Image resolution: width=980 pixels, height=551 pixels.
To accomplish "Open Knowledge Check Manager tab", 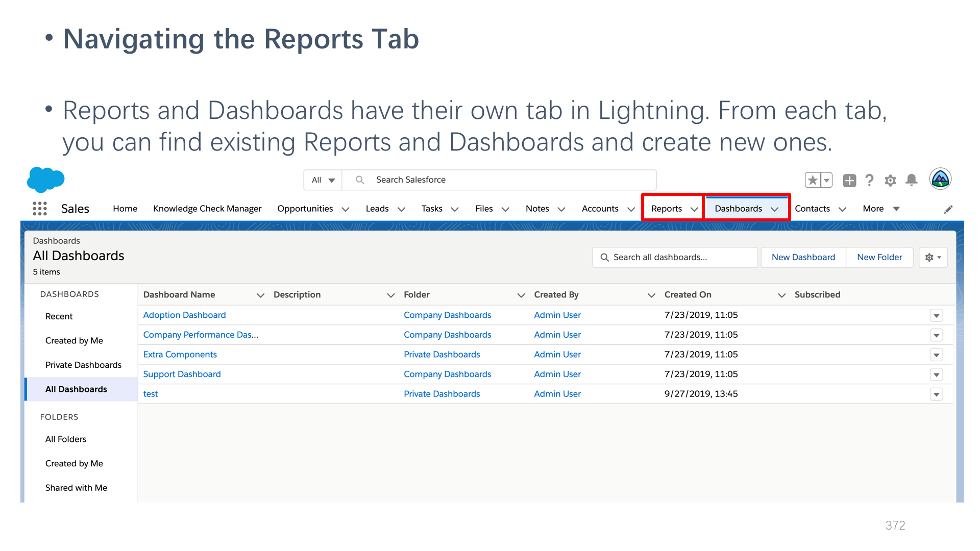I will click(207, 209).
